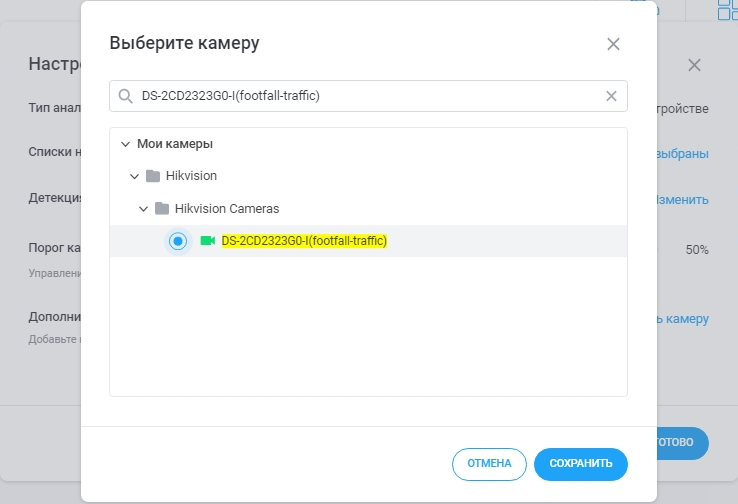Image resolution: width=738 pixels, height=504 pixels.
Task: Click the Hikvision folder icon
Action: pyautogui.click(x=153, y=176)
